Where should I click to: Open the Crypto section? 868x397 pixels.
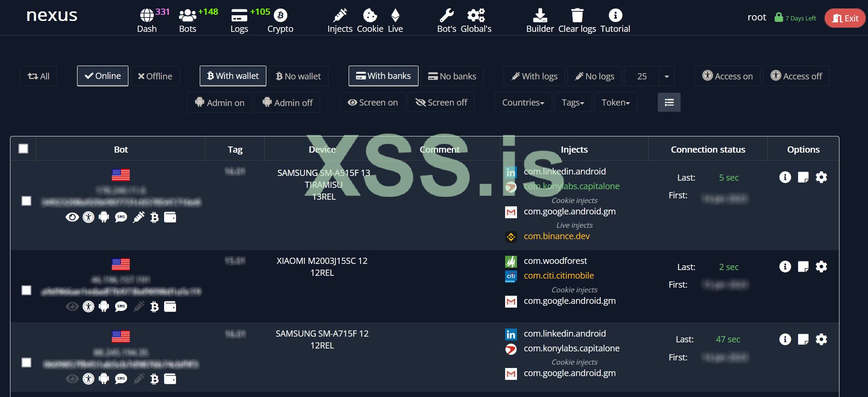(280, 21)
